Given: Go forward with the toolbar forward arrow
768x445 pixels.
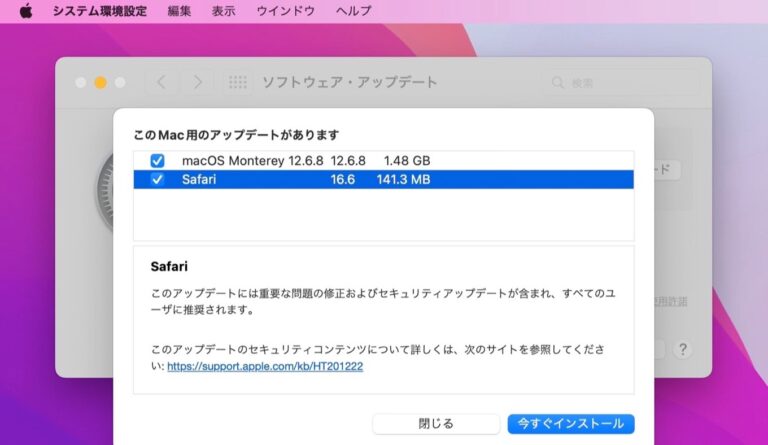Looking at the screenshot, I should click(x=197, y=82).
